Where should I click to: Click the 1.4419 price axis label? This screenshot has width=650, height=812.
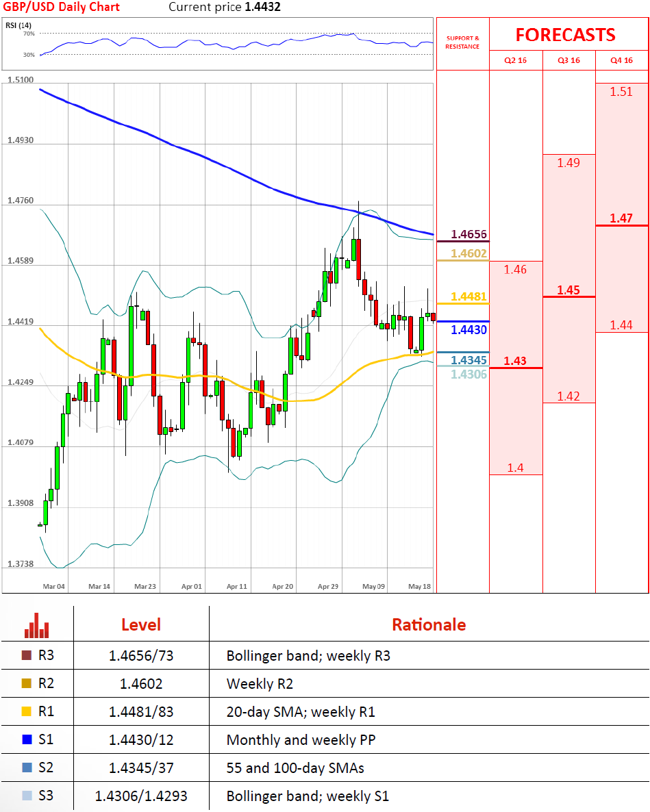pos(21,322)
